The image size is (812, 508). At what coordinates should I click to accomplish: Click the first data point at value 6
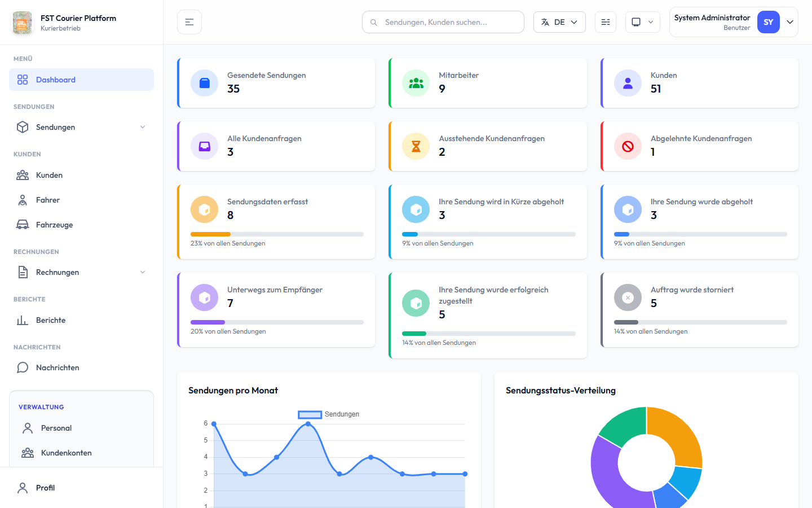point(214,423)
